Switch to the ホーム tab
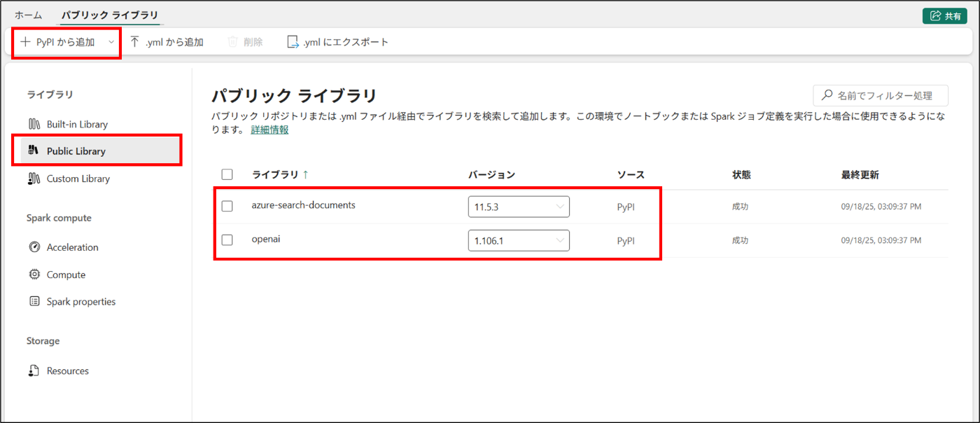This screenshot has height=423, width=980. click(29, 15)
